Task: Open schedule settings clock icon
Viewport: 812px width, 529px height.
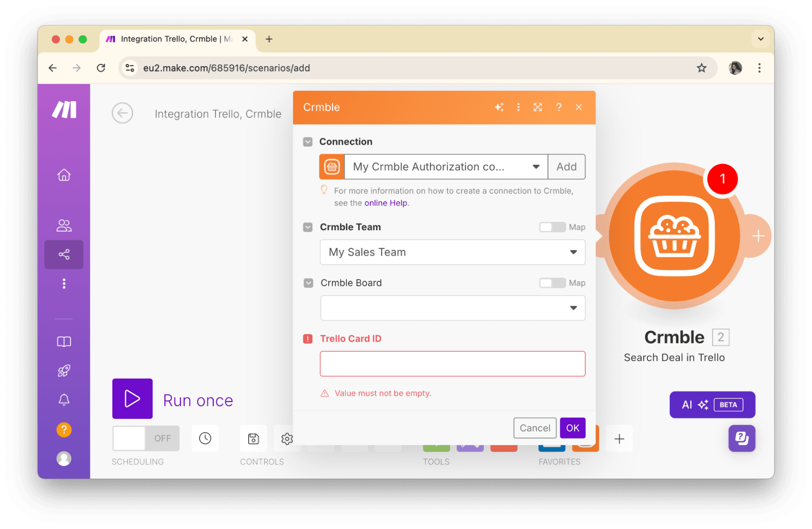Action: pos(205,438)
